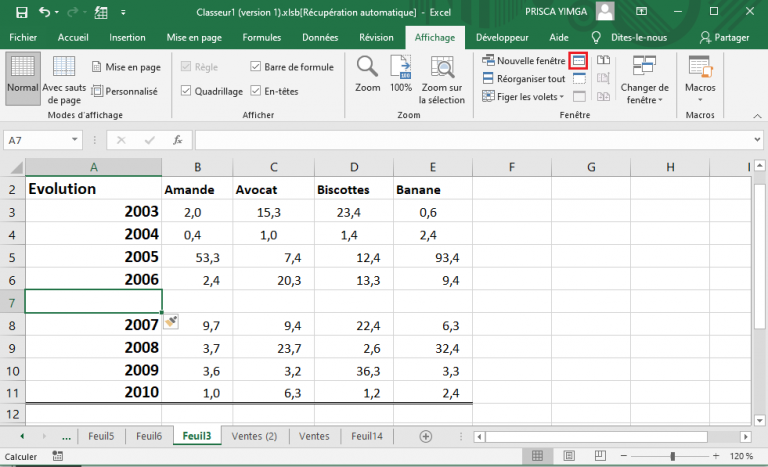Open the Formules ribbon tab
Screen dimensions: 768x467
click(261, 37)
